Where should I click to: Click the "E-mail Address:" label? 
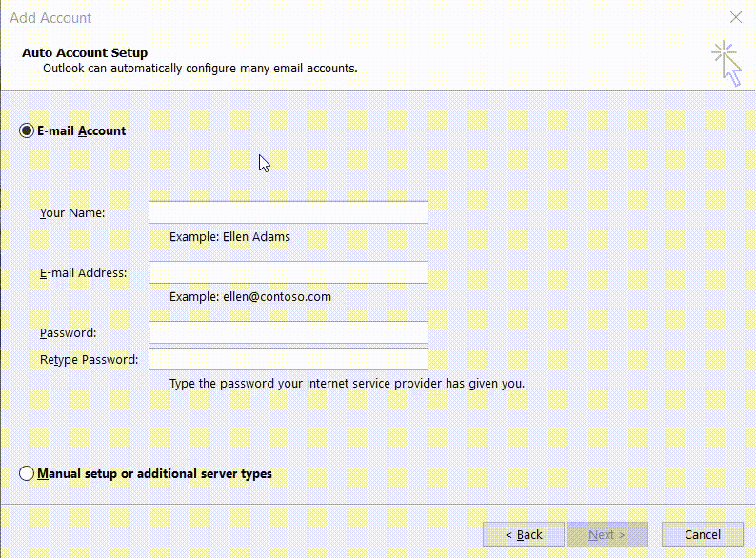pyautogui.click(x=83, y=272)
